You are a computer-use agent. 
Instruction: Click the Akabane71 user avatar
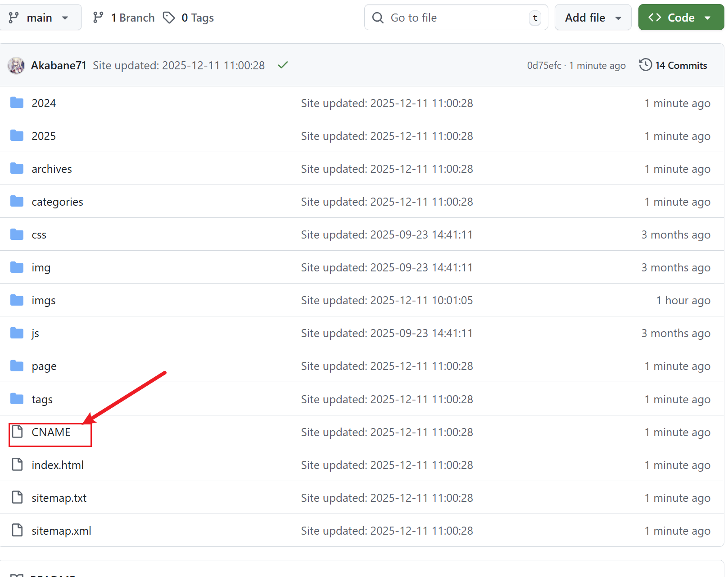(x=16, y=65)
